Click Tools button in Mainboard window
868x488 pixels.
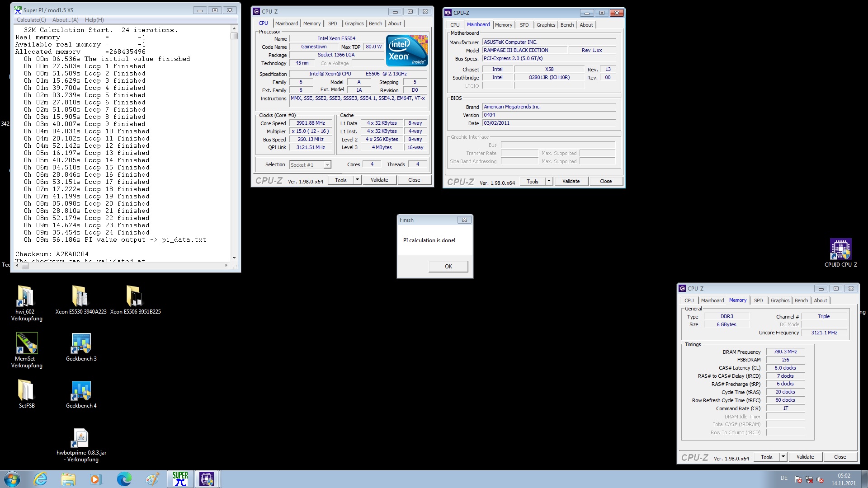[532, 181]
